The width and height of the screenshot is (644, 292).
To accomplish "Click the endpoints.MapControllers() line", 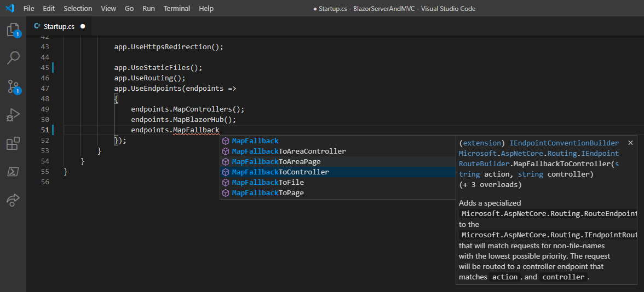I will click(x=188, y=109).
